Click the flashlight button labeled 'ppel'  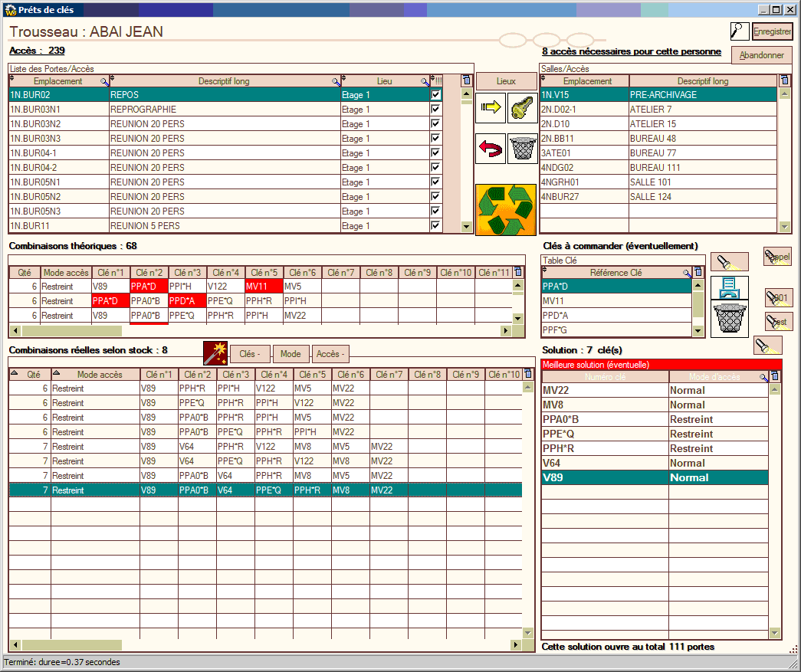pyautogui.click(x=777, y=257)
